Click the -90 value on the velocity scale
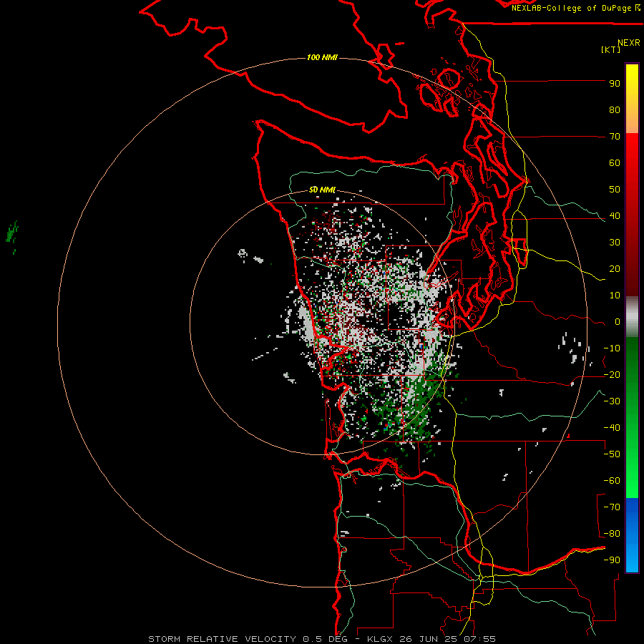Screen dimensions: 644x644 (x=612, y=560)
